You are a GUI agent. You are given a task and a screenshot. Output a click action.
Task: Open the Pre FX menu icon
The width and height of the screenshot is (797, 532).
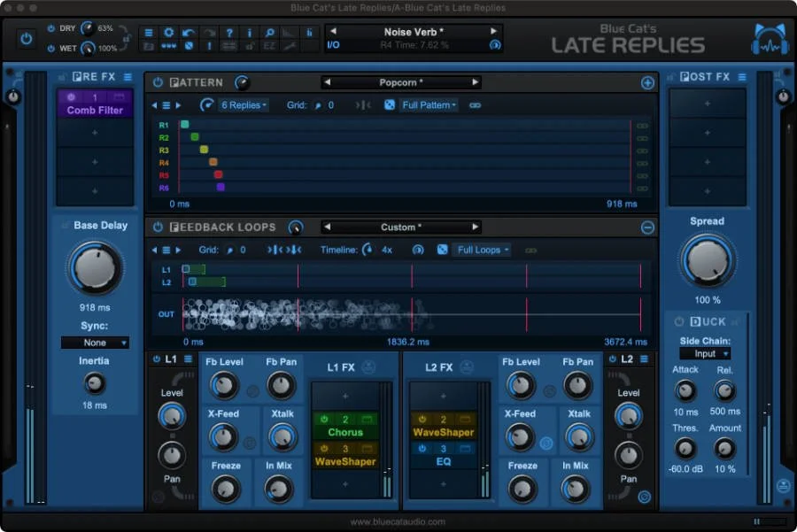pos(128,77)
